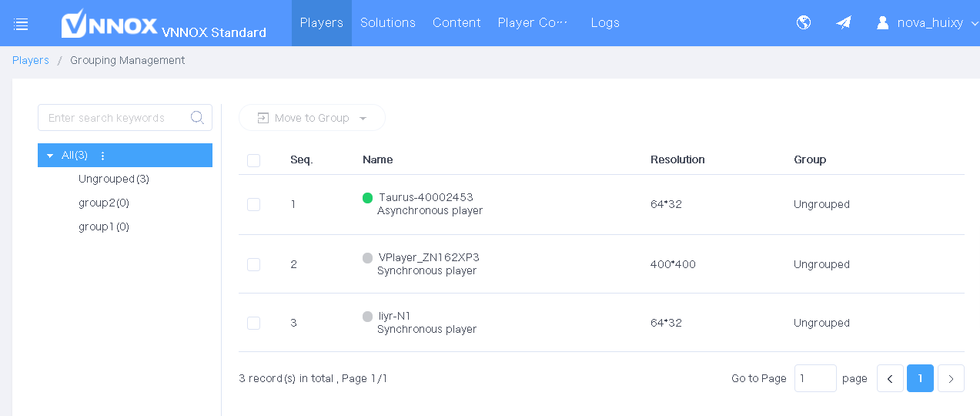Image resolution: width=980 pixels, height=416 pixels.
Task: Collapse the All(3) tree node
Action: point(50,156)
